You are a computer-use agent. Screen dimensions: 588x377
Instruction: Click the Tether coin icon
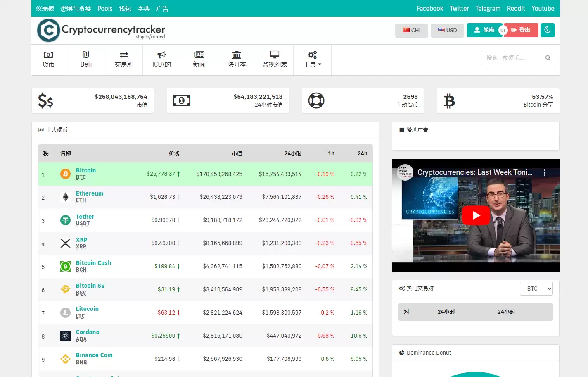point(65,220)
